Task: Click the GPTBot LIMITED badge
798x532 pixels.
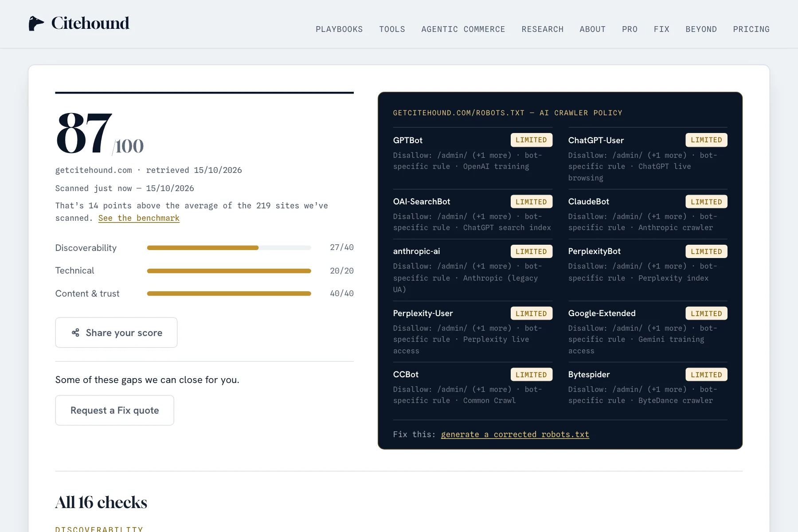Action: 531,140
